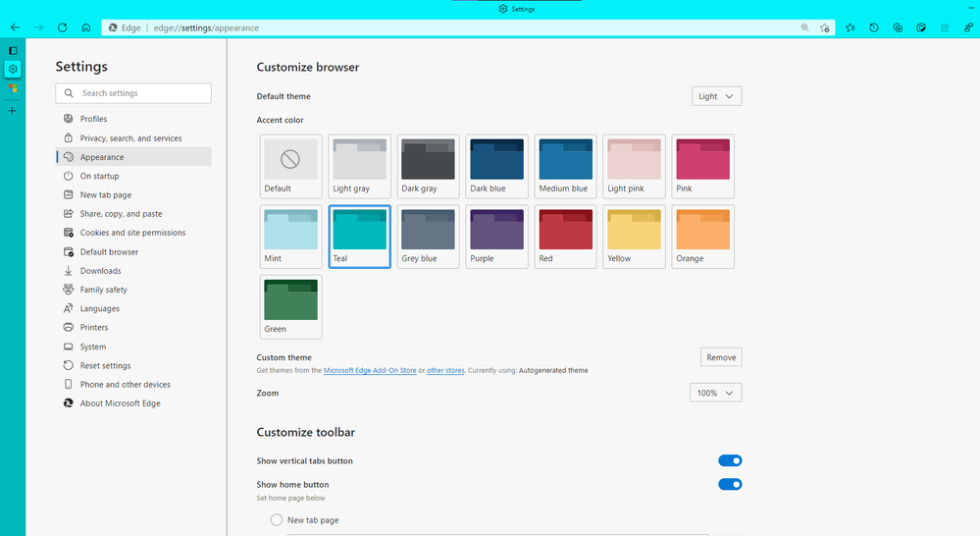Select the New tab page radio button
980x536 pixels.
tap(277, 519)
